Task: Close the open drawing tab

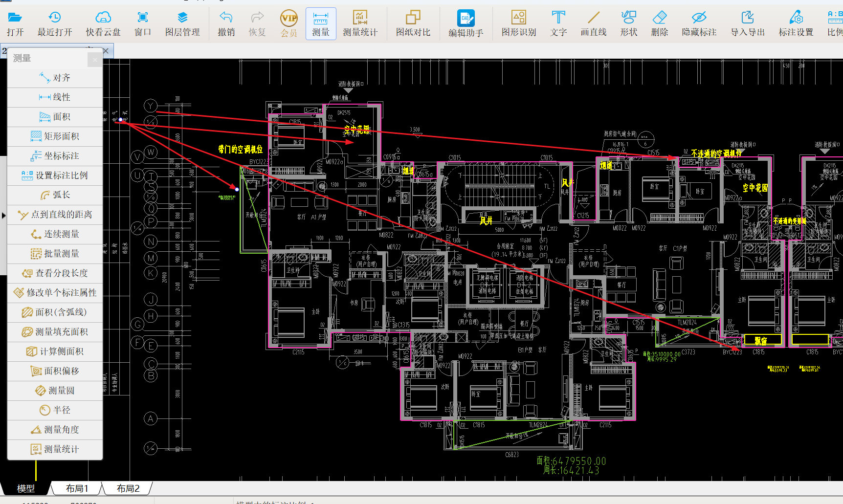Action: click(106, 51)
